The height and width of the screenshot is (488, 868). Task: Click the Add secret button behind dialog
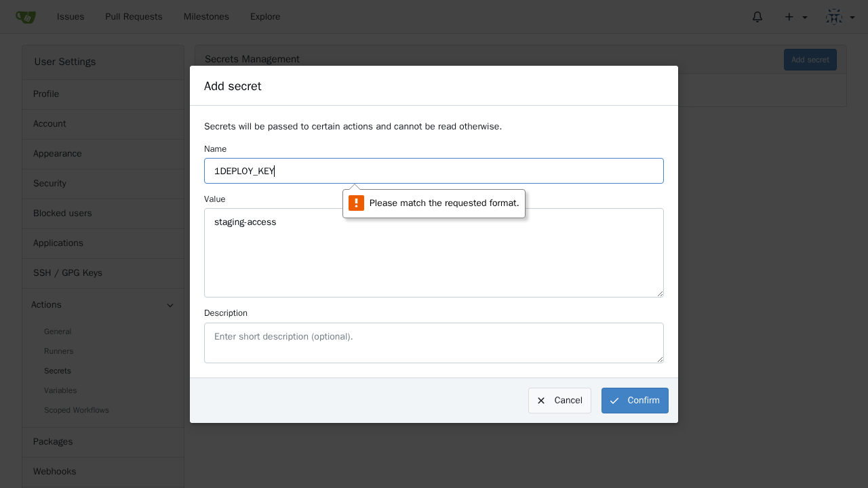point(810,60)
